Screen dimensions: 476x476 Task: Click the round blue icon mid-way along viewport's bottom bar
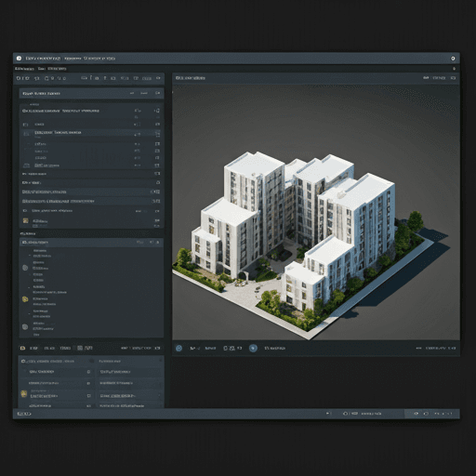(x=253, y=348)
